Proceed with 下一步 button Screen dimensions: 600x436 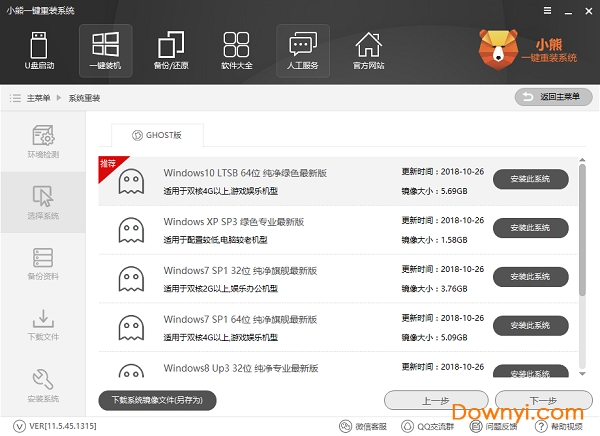tap(544, 400)
